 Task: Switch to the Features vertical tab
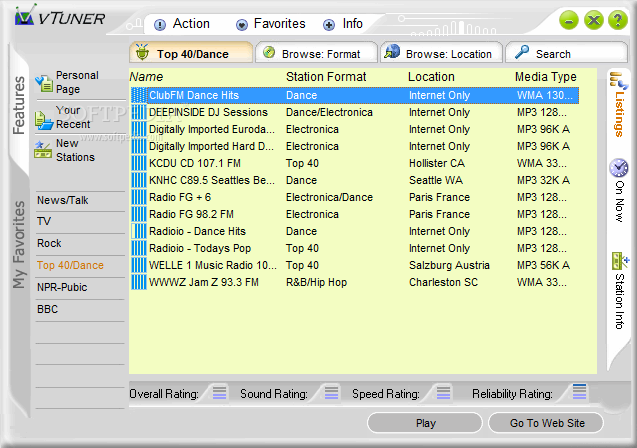point(19,105)
